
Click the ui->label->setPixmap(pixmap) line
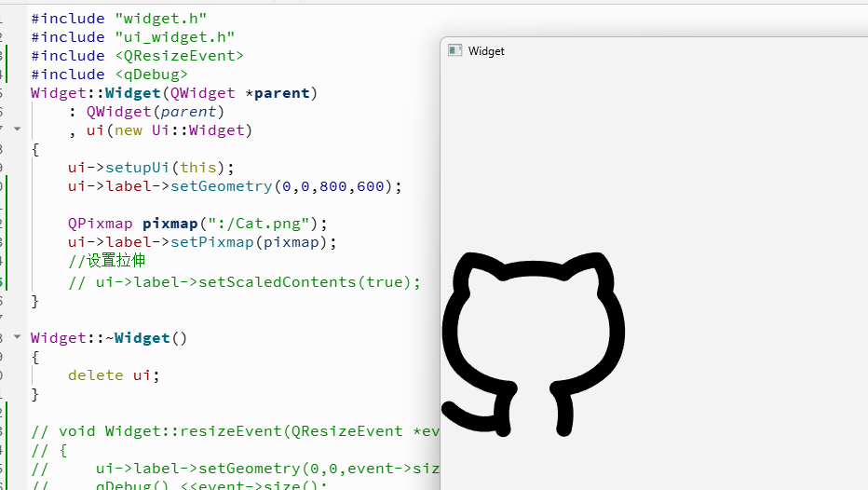[202, 242]
